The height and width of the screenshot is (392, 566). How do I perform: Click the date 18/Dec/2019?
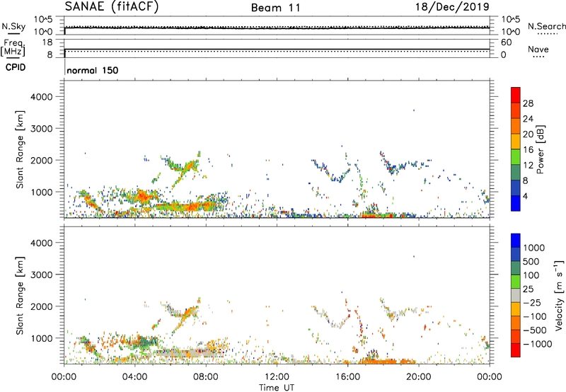coord(452,7)
